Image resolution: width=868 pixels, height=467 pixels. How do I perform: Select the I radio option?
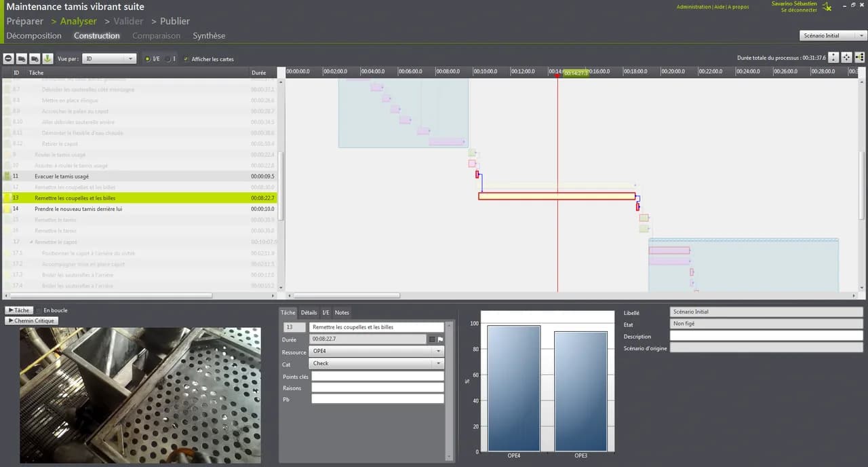coord(170,59)
